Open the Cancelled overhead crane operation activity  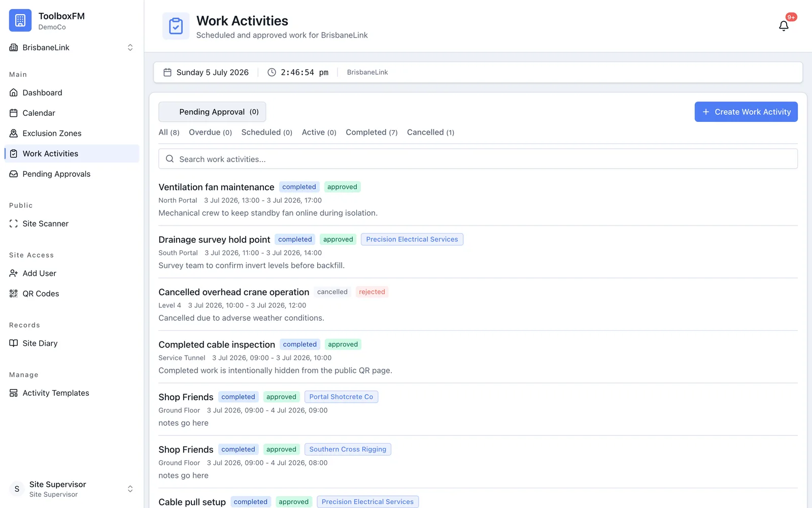pos(233,292)
